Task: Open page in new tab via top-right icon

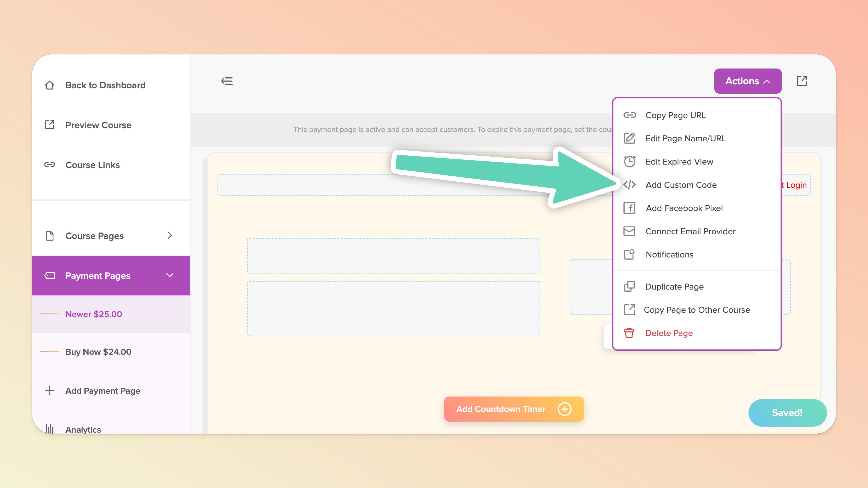Action: coord(802,81)
